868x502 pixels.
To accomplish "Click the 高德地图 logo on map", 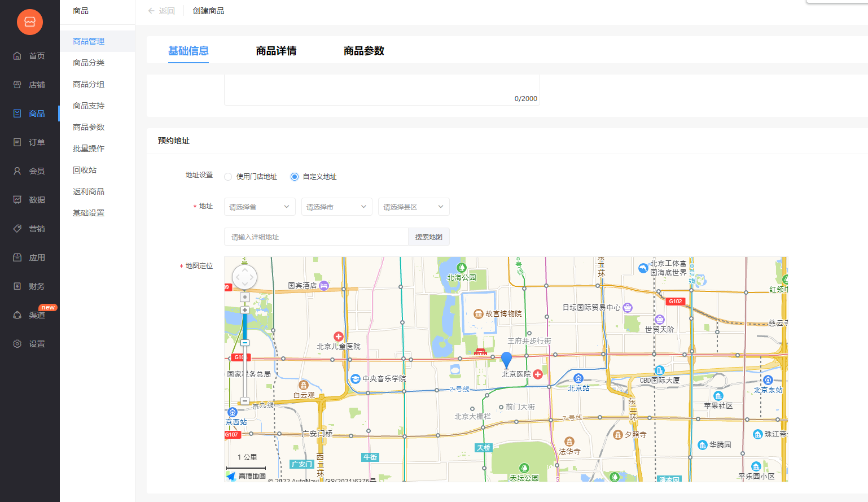I will coord(246,476).
